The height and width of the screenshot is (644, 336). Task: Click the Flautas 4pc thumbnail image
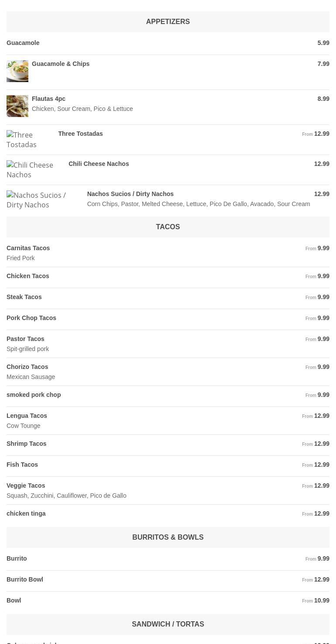(x=17, y=106)
